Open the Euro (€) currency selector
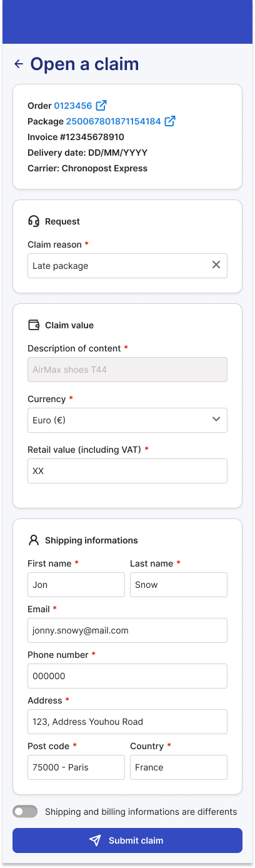This screenshot has width=255, height=868. 127,420
